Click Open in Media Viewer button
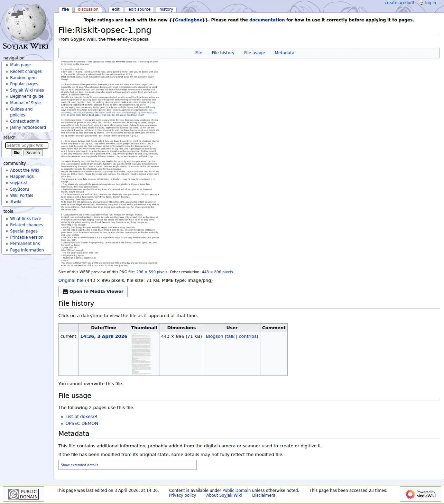Screen dimensions: 444x504 coord(93,292)
